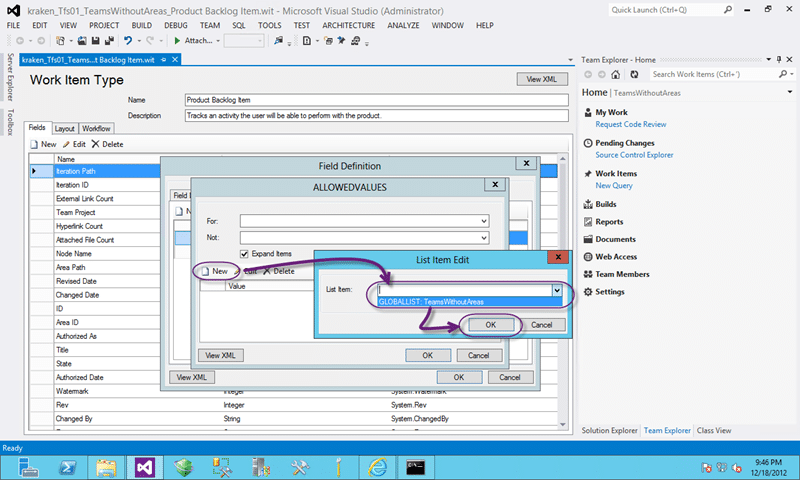Click the Navigate Backward toolbar arrow
Image resolution: width=800 pixels, height=480 pixels.
(20, 41)
